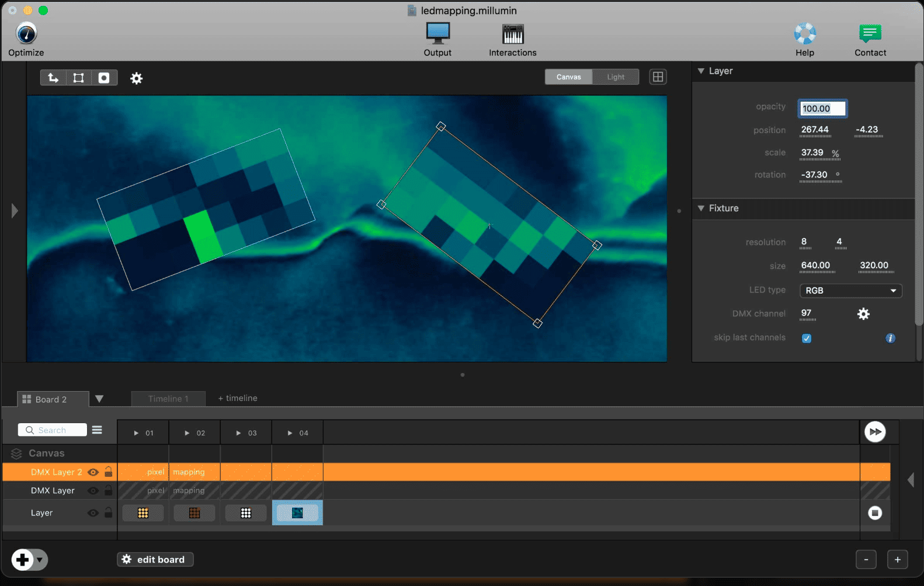Collapse the Layer properties section
The image size is (924, 586).
tap(701, 71)
